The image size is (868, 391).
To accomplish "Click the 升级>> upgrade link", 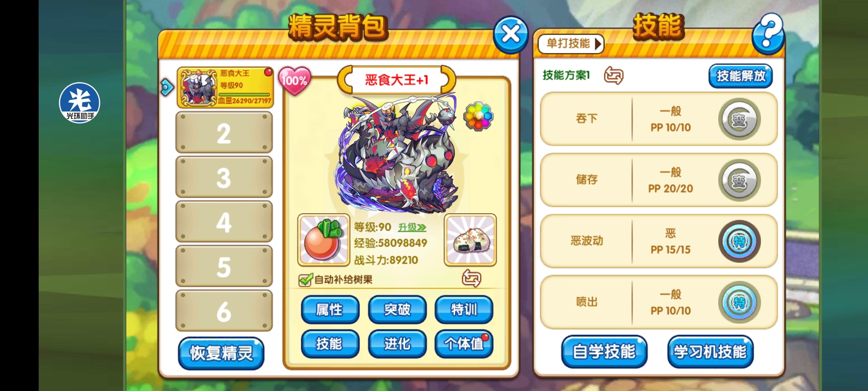I will 412,227.
